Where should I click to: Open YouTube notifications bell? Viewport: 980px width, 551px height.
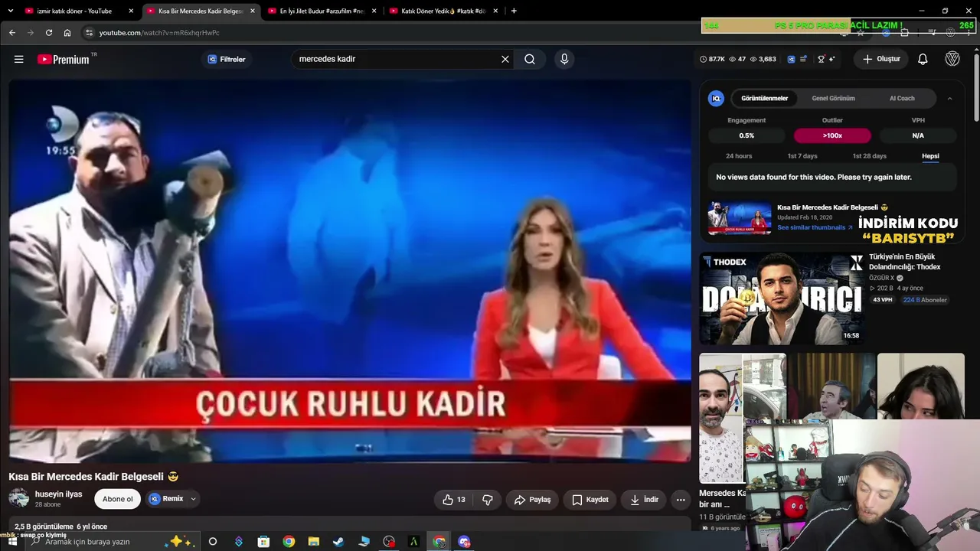923,59
